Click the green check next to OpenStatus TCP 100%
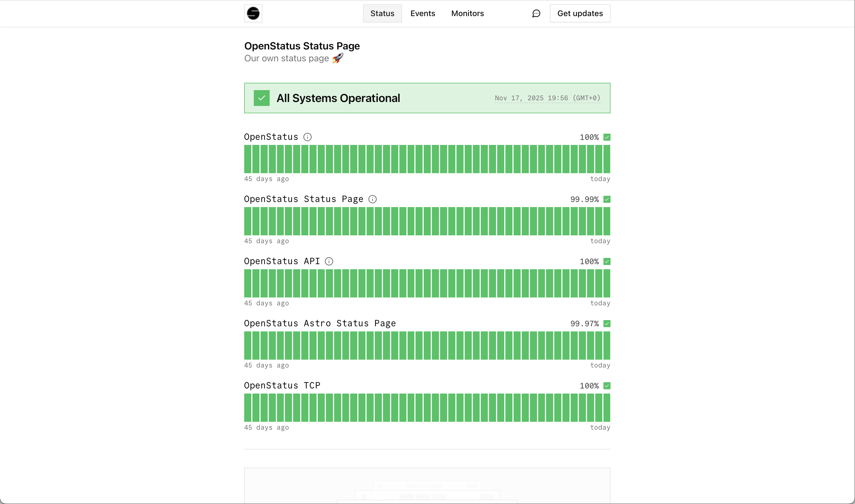Image resolution: width=855 pixels, height=504 pixels. [x=607, y=385]
